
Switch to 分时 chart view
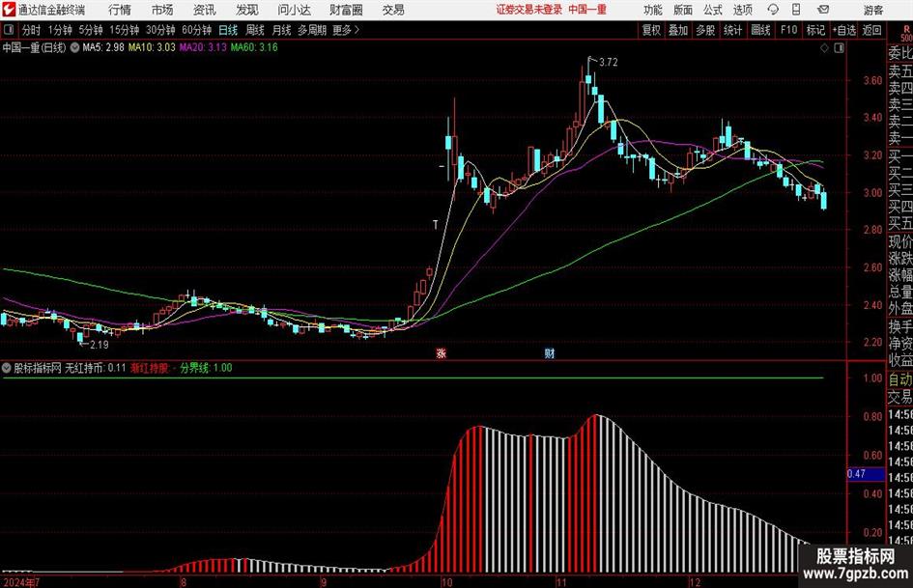click(x=31, y=30)
